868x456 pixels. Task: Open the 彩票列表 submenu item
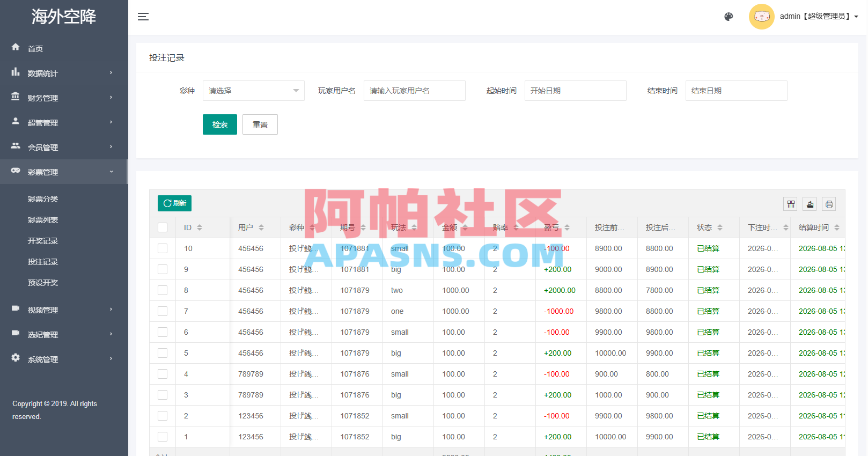pos(43,220)
